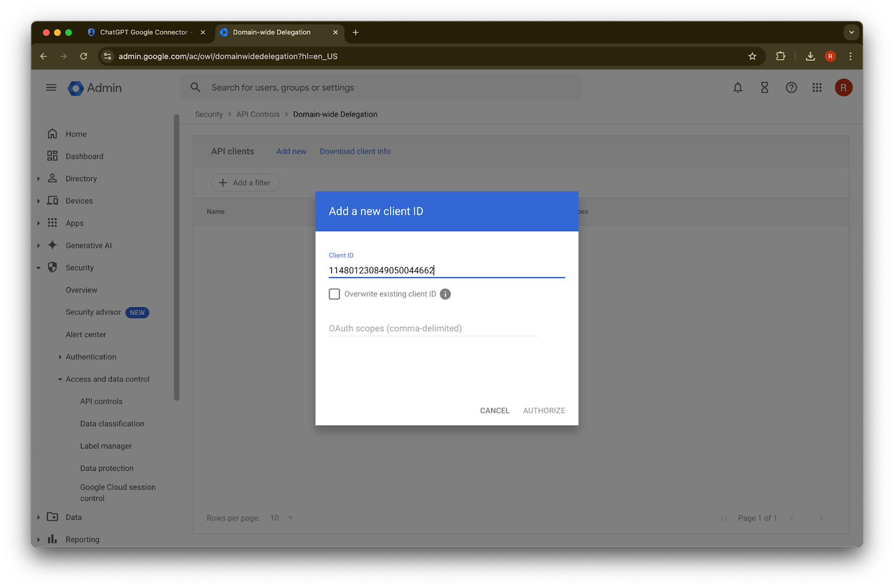Go forward in browser history
The width and height of the screenshot is (894, 588).
tap(64, 56)
